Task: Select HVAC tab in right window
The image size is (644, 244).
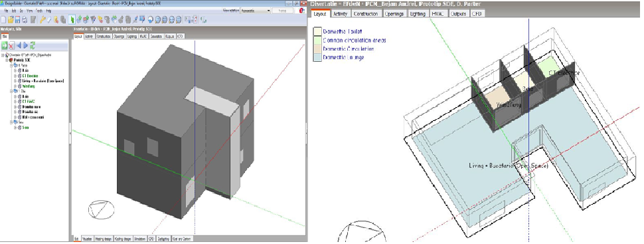Action: pyautogui.click(x=438, y=13)
